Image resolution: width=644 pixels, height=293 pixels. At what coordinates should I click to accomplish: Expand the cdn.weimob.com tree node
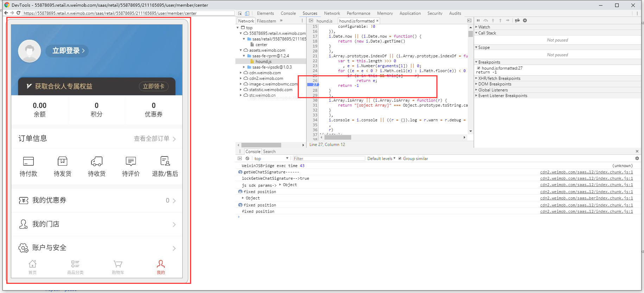[x=241, y=73]
